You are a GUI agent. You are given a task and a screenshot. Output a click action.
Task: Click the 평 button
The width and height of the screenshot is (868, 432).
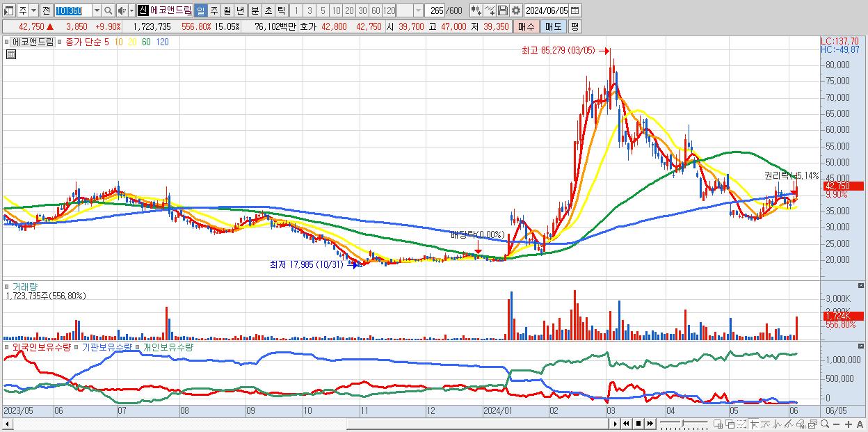pyautogui.click(x=574, y=26)
